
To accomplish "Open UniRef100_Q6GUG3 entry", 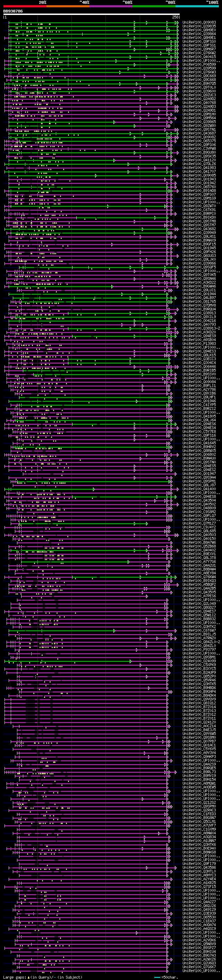I will (x=199, y=256).
